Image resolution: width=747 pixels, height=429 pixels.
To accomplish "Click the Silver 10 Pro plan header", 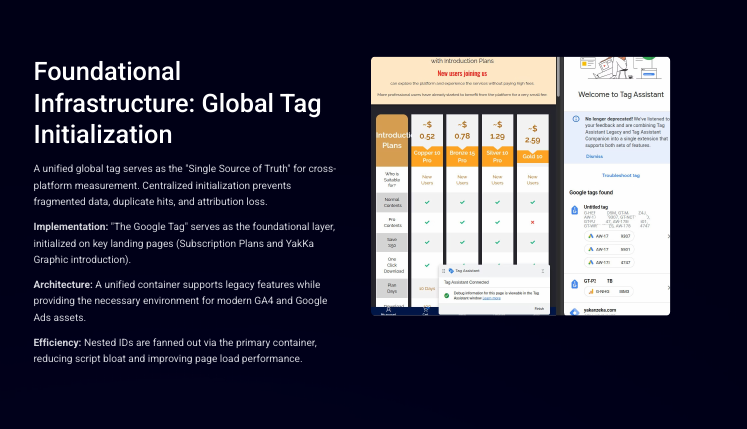I will point(497,156).
